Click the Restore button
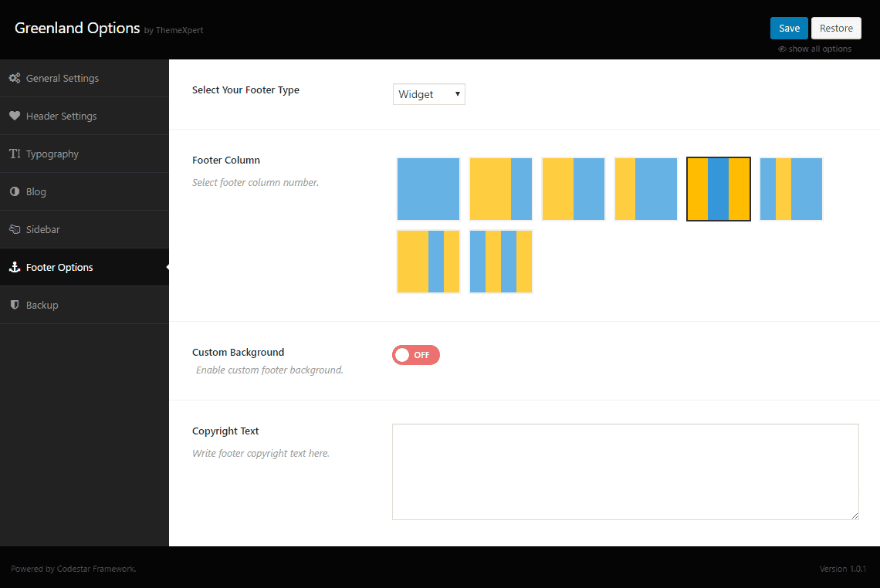The image size is (880, 588). pos(836,28)
